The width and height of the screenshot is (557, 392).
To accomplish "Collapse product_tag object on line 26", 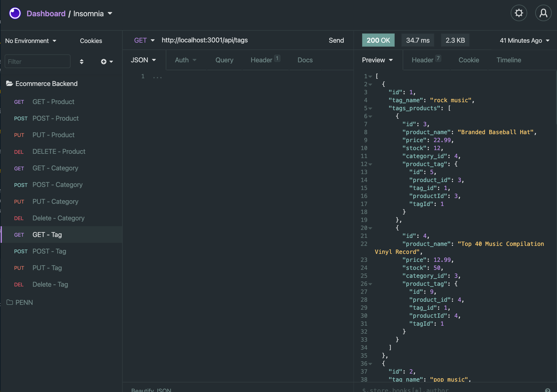I will 370,284.
